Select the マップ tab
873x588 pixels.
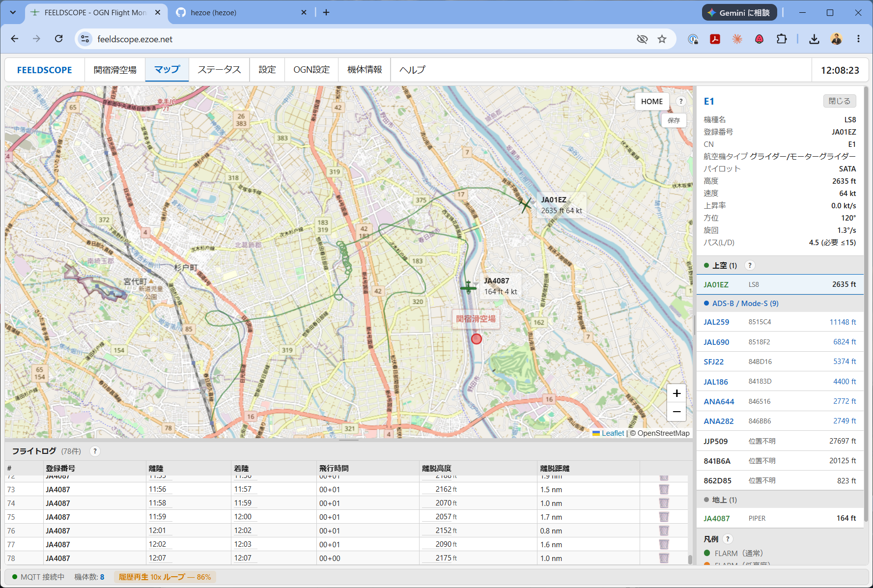[x=167, y=70]
